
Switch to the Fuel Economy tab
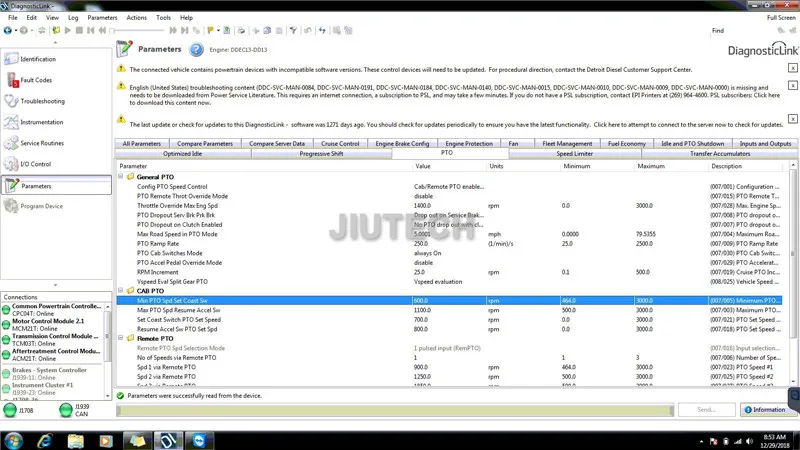click(x=627, y=144)
